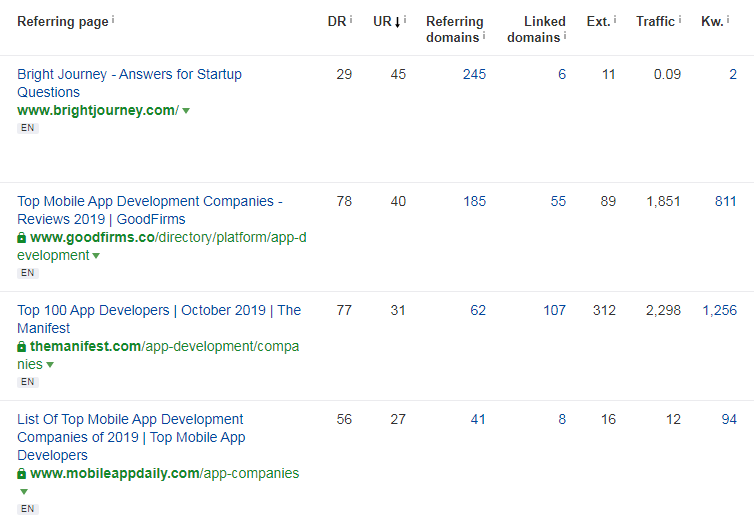The image size is (754, 525).
Task: Open the www.brightjourney.com/ URL
Action: pos(98,111)
